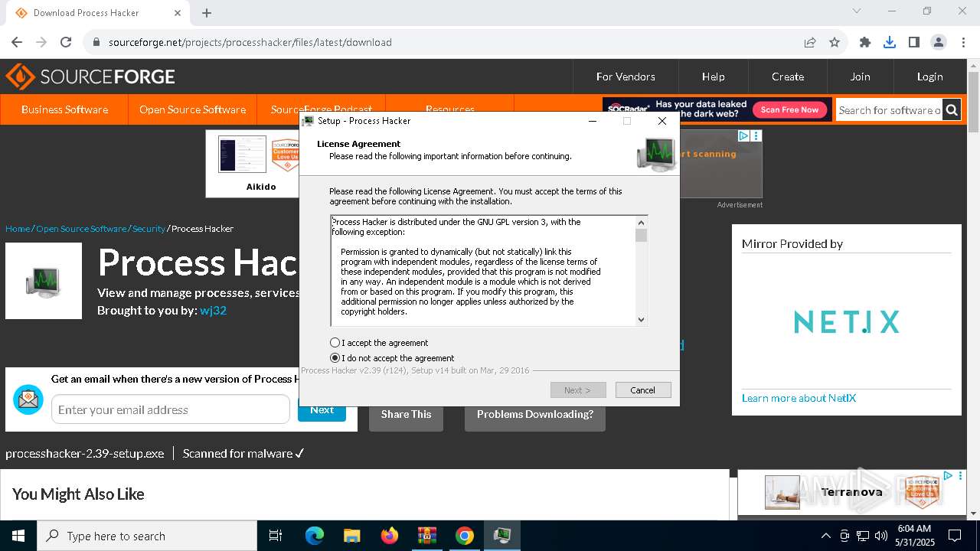Open Chrome extensions puzzle icon
Image resolution: width=980 pixels, height=551 pixels.
865,42
